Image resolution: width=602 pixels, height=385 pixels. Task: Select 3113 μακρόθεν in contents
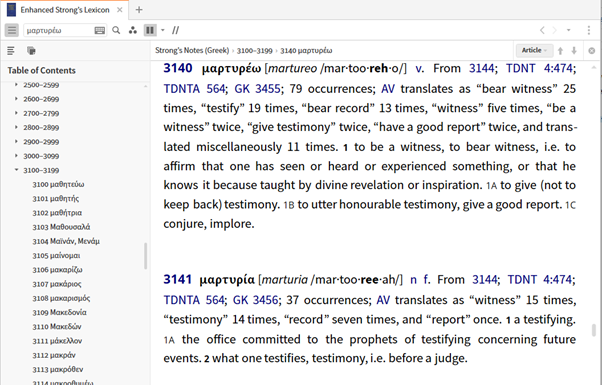58,369
